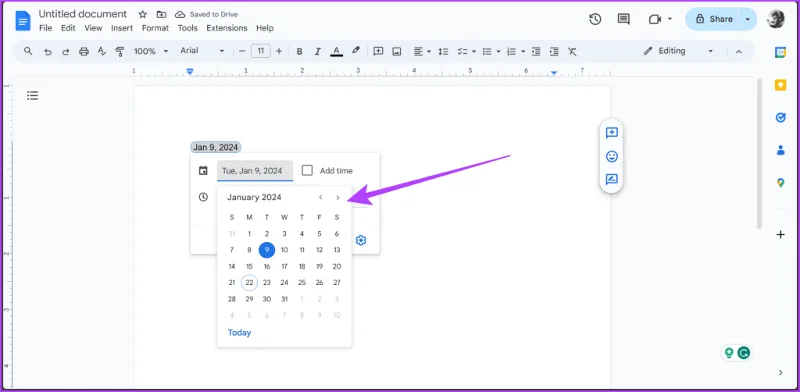Jump to Today in calendar
The width and height of the screenshot is (800, 392).
(x=239, y=333)
